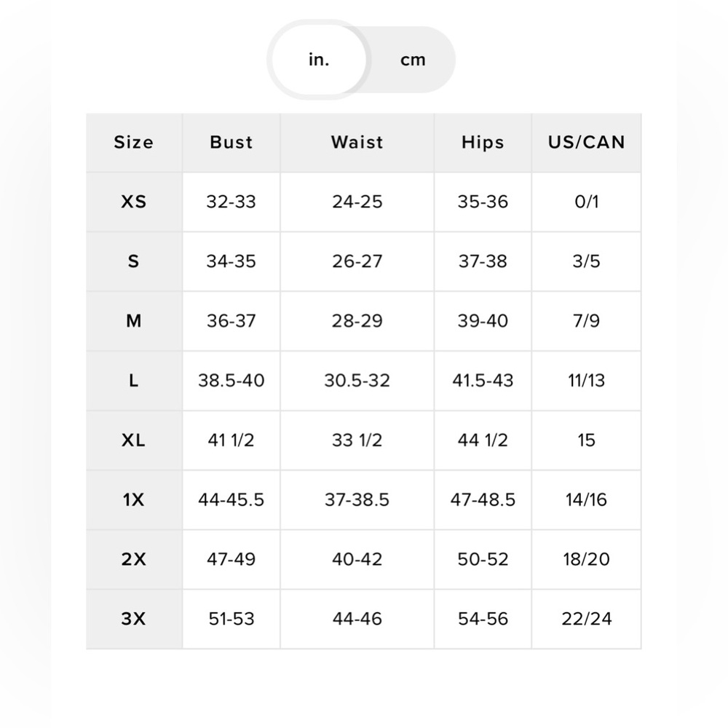Image resolution: width=728 pixels, height=728 pixels.
Task: Click the Bust column header
Action: tap(232, 143)
